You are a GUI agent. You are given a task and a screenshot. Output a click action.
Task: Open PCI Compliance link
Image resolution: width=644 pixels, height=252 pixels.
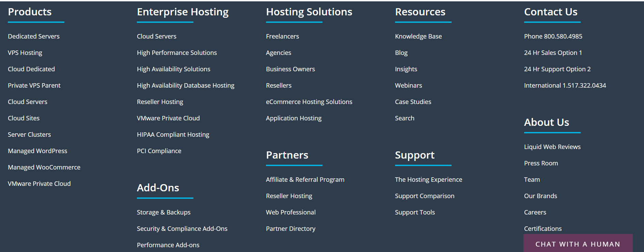tap(159, 151)
